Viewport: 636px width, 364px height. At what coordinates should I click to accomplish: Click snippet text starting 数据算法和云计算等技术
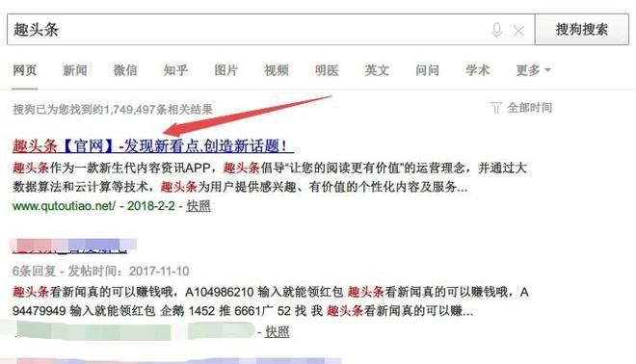click(x=84, y=187)
